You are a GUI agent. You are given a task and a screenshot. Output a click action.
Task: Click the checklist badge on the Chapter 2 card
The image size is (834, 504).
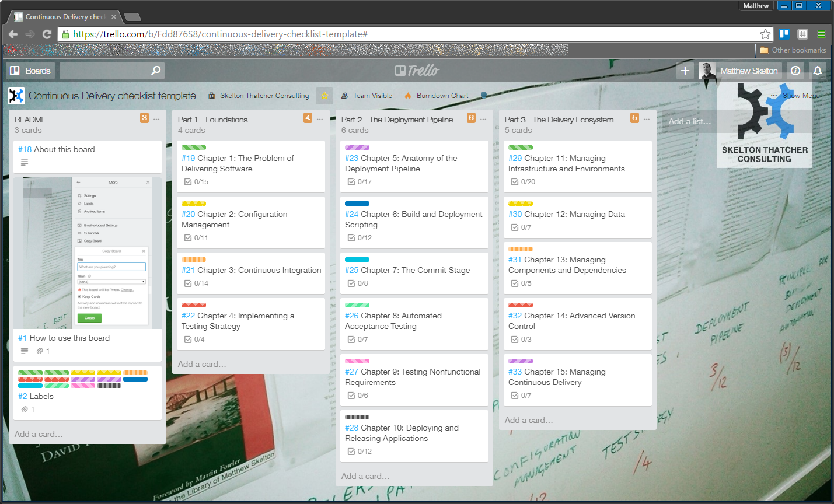pos(197,238)
